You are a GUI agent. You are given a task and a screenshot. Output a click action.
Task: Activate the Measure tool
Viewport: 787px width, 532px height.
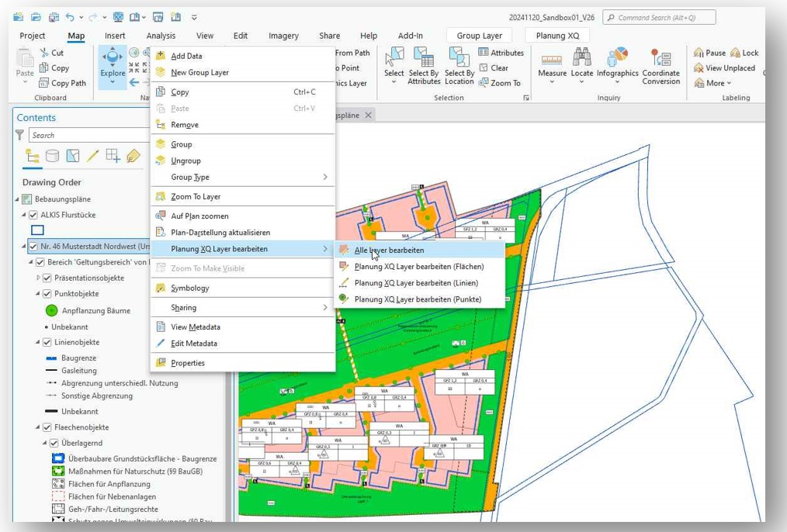click(552, 66)
